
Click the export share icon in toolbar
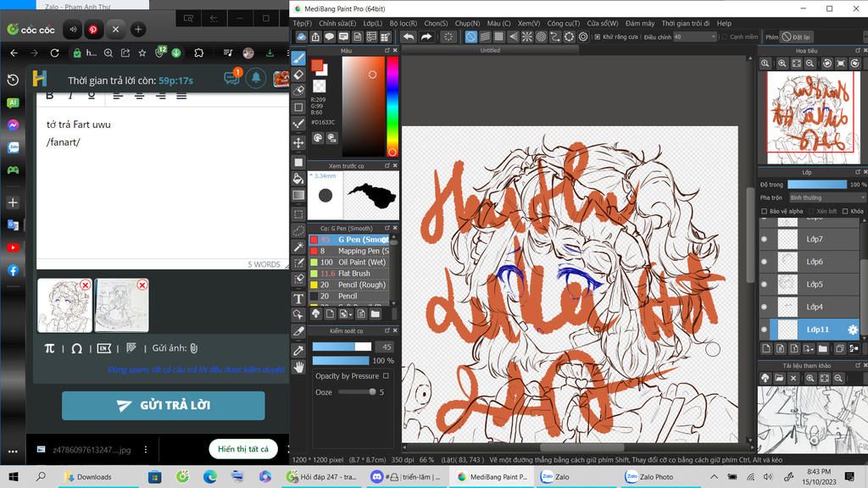pyautogui.click(x=315, y=36)
